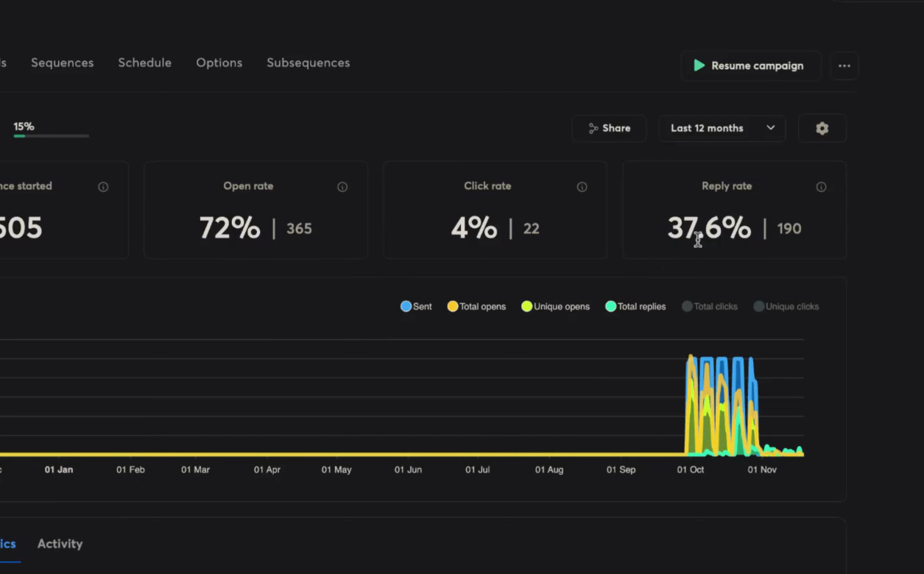924x574 pixels.
Task: Select the Schedule menu item
Action: coord(144,63)
